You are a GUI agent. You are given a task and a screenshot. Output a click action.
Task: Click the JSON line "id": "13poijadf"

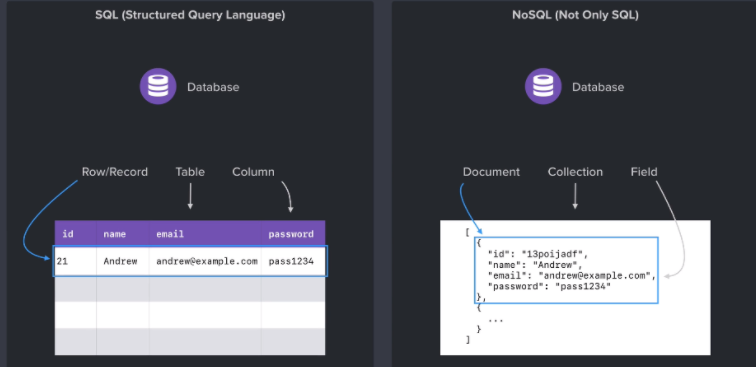point(538,254)
